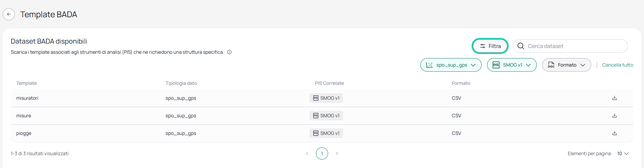
Task: Change Elementi per pagina value
Action: (623, 153)
